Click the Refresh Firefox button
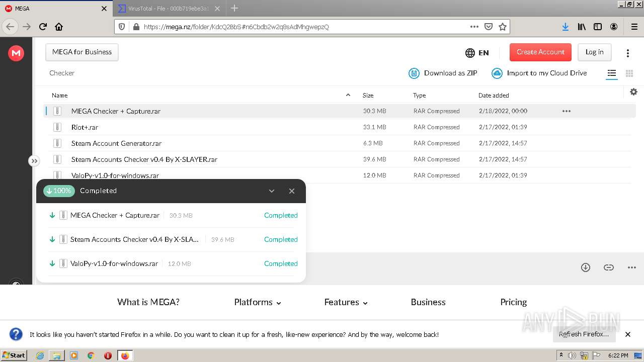 (x=584, y=334)
